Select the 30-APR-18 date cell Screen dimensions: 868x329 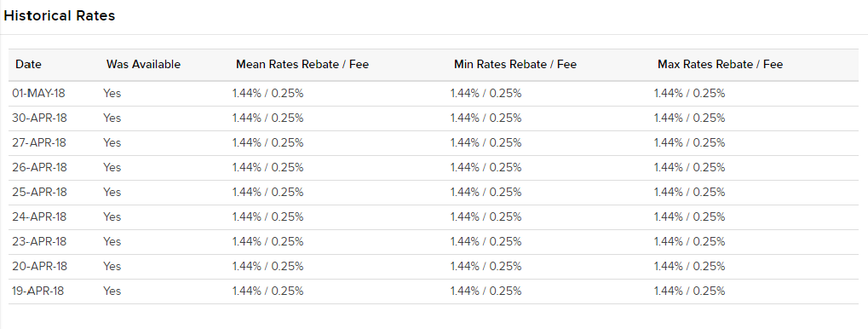point(39,118)
